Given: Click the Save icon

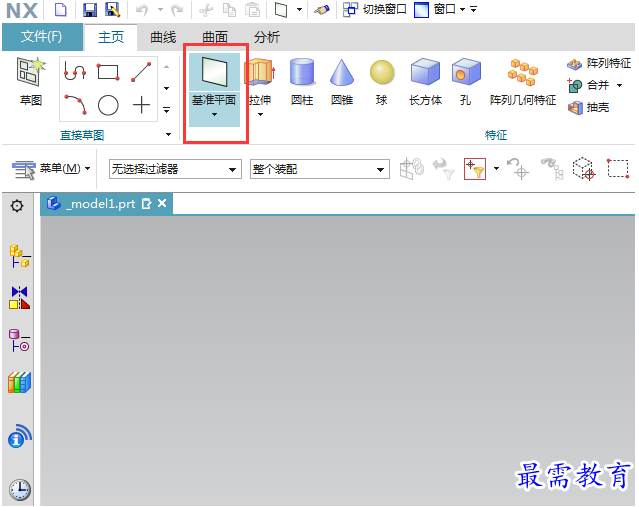Looking at the screenshot, I should coord(90,9).
